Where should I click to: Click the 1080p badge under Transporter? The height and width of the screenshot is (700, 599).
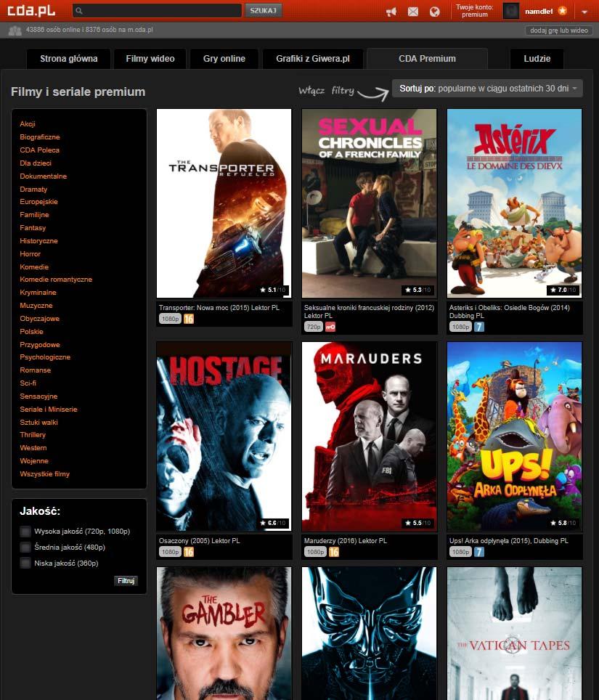click(x=170, y=319)
